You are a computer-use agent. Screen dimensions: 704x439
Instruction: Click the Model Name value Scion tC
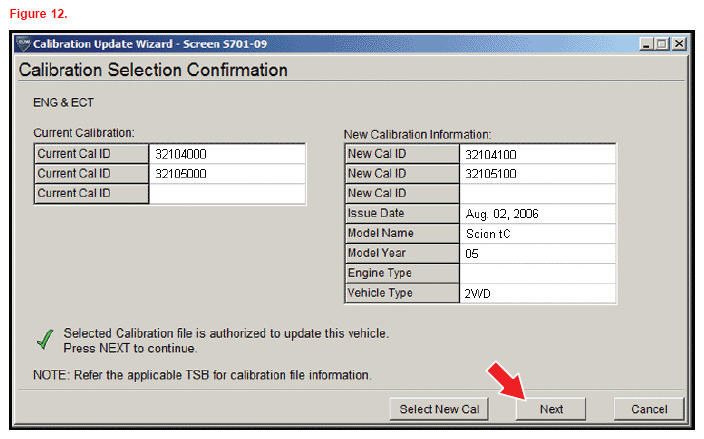pos(537,234)
